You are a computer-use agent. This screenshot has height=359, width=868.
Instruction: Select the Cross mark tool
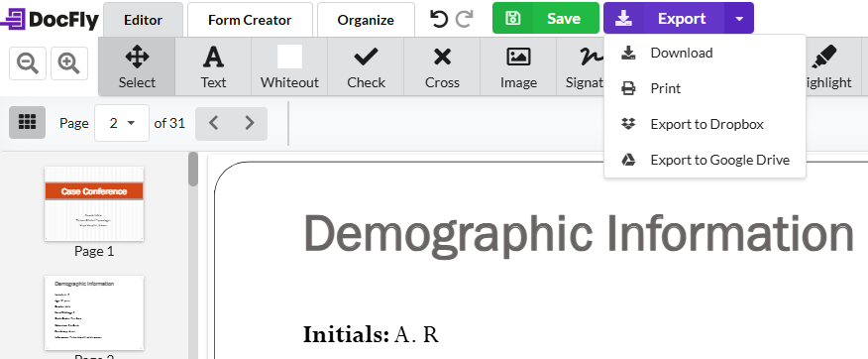(442, 67)
